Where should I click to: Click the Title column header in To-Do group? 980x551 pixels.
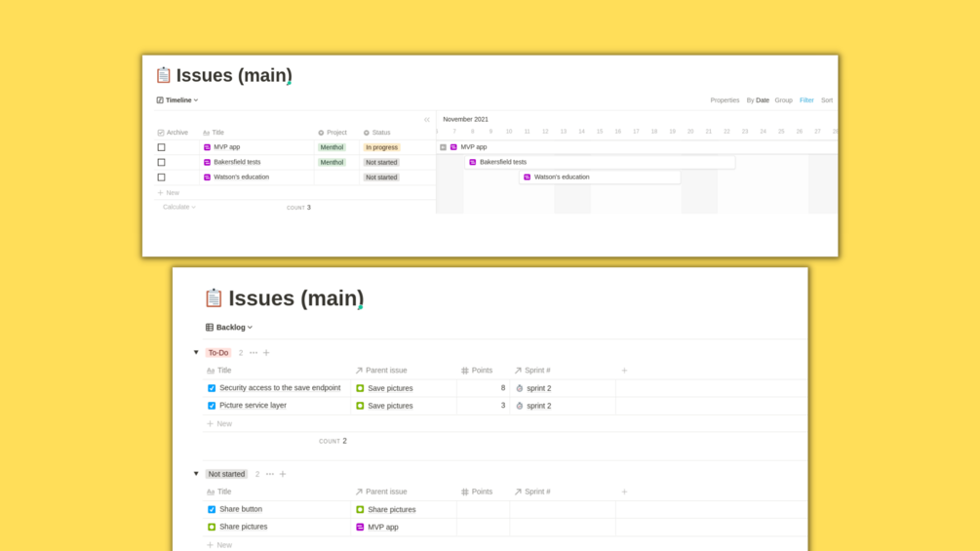tap(218, 371)
